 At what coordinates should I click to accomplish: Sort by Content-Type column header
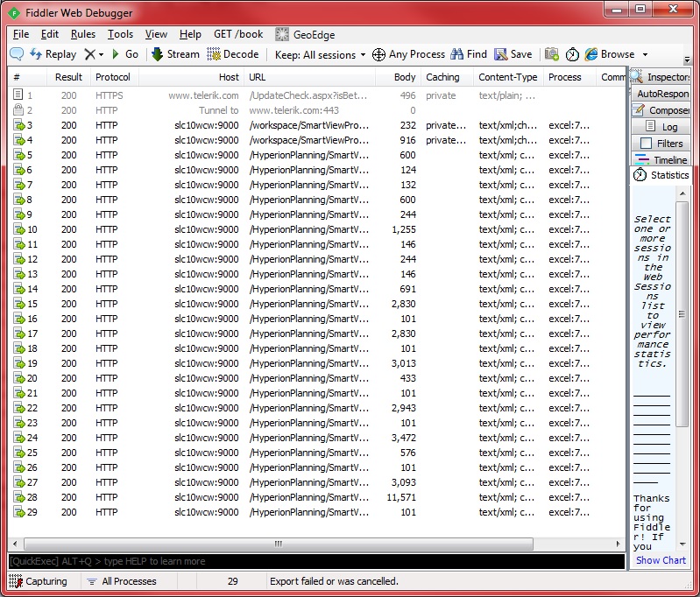pyautogui.click(x=507, y=77)
